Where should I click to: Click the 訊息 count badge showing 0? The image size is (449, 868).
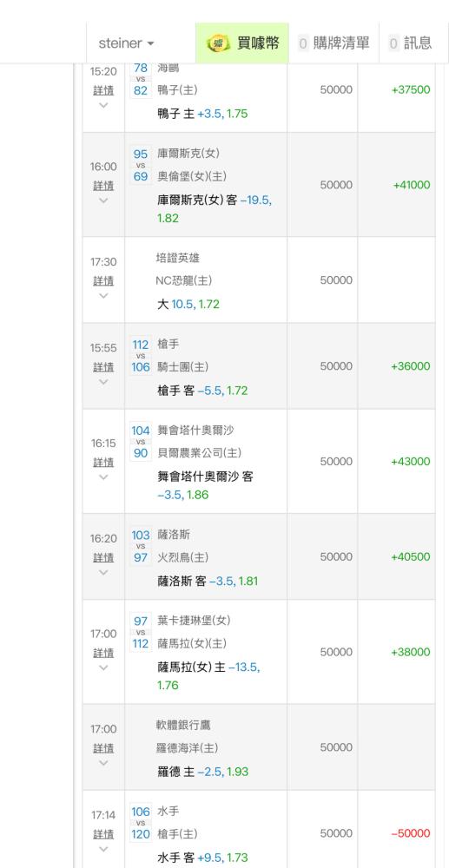point(393,43)
